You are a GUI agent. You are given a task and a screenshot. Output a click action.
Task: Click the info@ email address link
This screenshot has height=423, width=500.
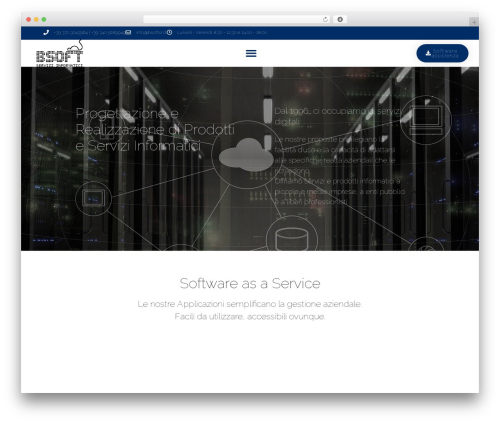point(151,32)
